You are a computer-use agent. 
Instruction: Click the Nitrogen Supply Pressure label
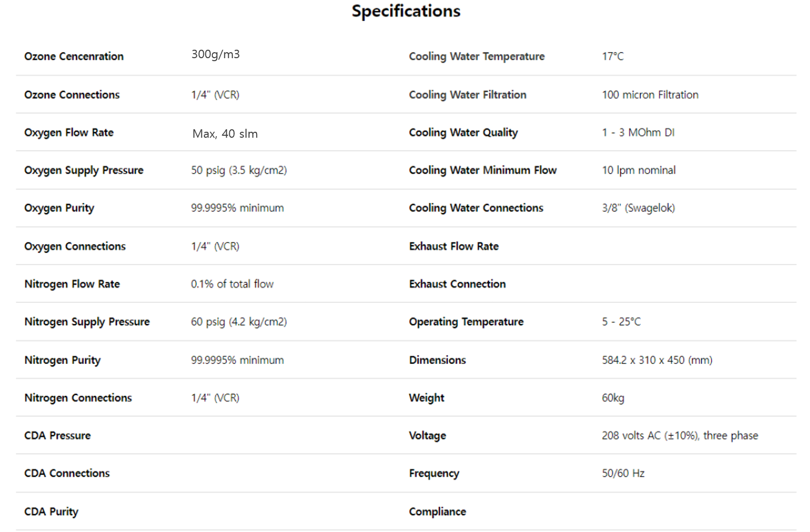(87, 322)
